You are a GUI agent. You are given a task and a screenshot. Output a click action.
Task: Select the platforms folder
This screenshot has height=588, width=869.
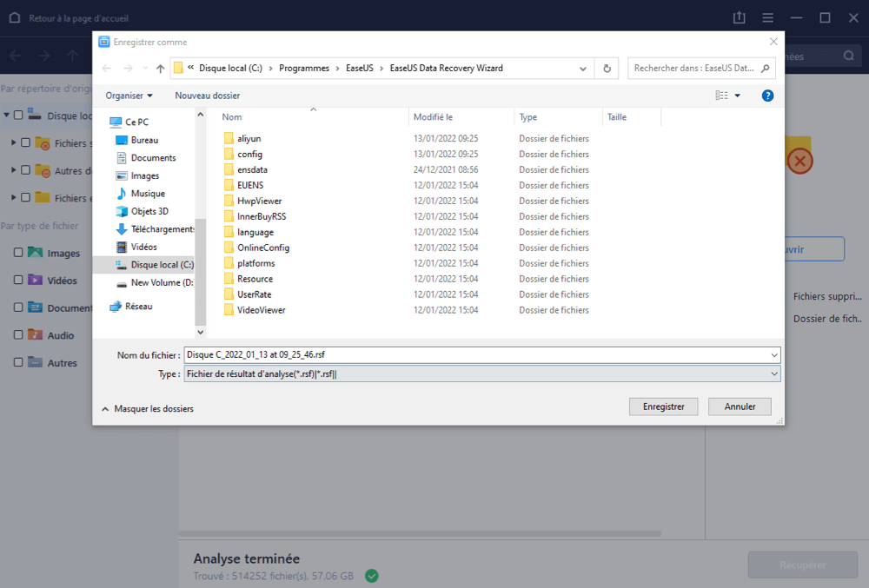pyautogui.click(x=256, y=263)
